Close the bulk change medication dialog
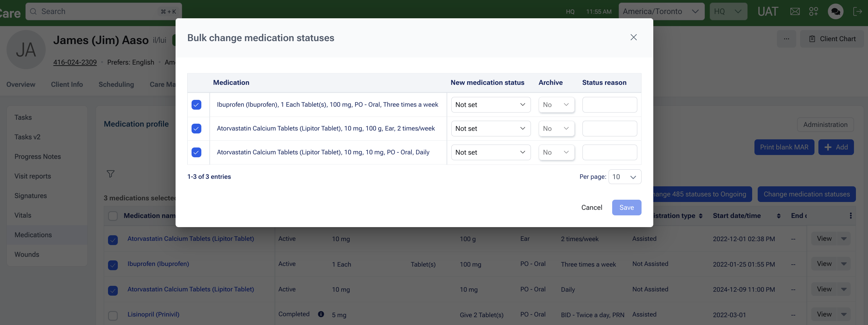Screen dimensions: 868x325 [633, 38]
